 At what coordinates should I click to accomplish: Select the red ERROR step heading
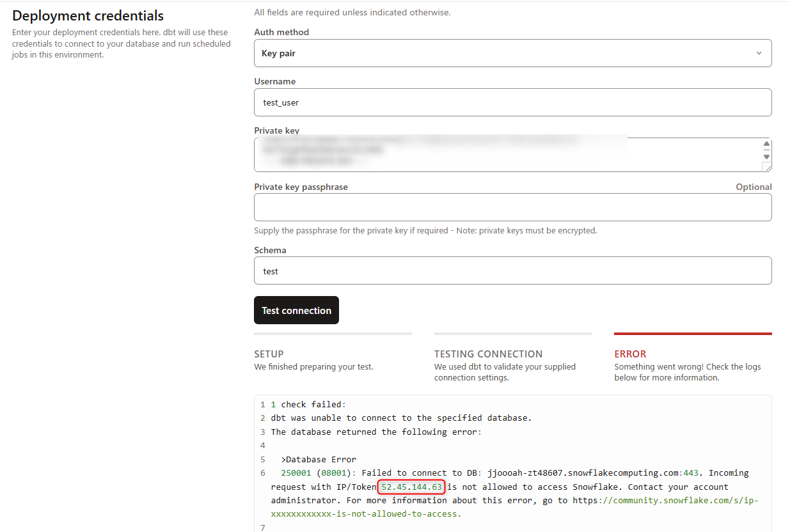(x=630, y=354)
